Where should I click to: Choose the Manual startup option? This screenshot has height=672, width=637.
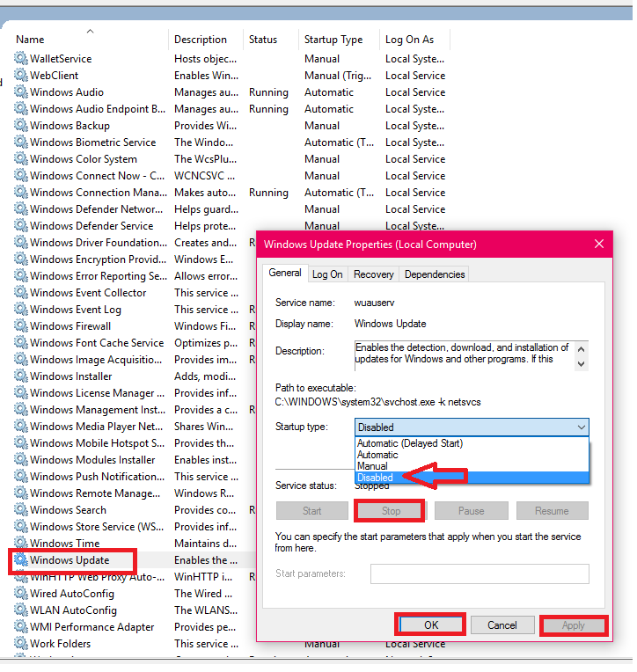(x=472, y=466)
